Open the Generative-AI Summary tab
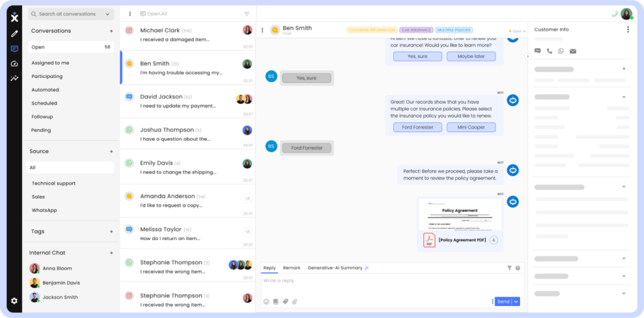 point(338,268)
